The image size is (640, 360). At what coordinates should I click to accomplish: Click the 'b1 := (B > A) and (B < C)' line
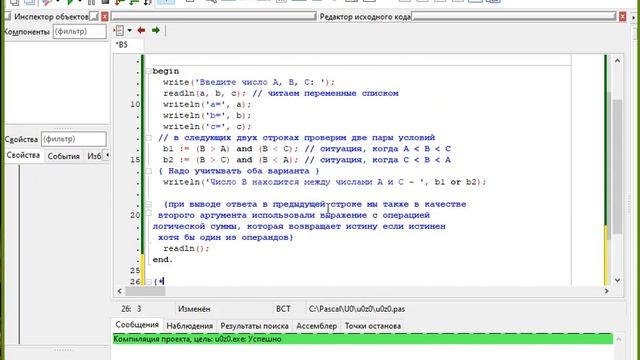pyautogui.click(x=307, y=149)
